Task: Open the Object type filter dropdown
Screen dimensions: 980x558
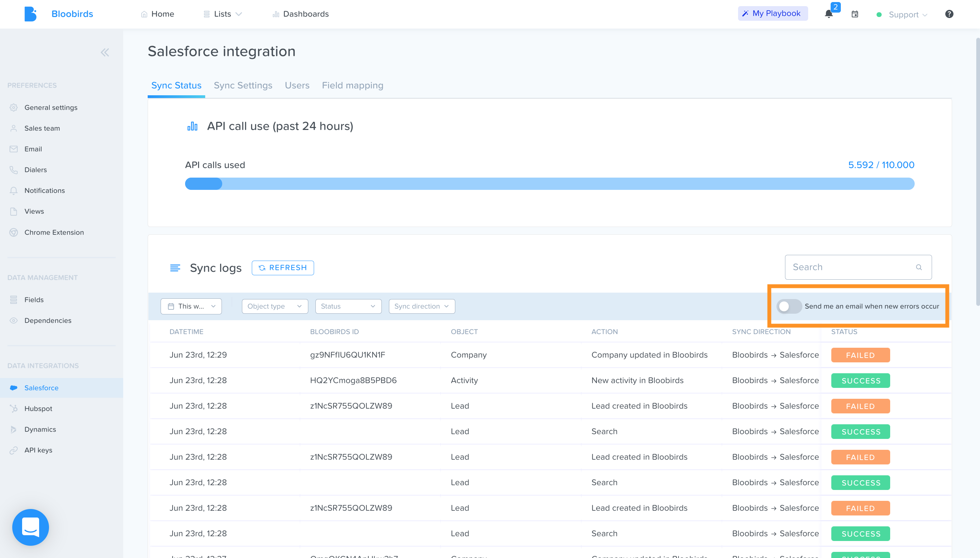Action: pyautogui.click(x=275, y=306)
